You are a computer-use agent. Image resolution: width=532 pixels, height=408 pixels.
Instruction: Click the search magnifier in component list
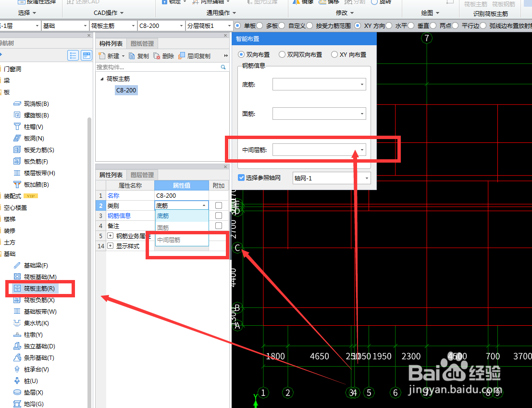point(223,67)
